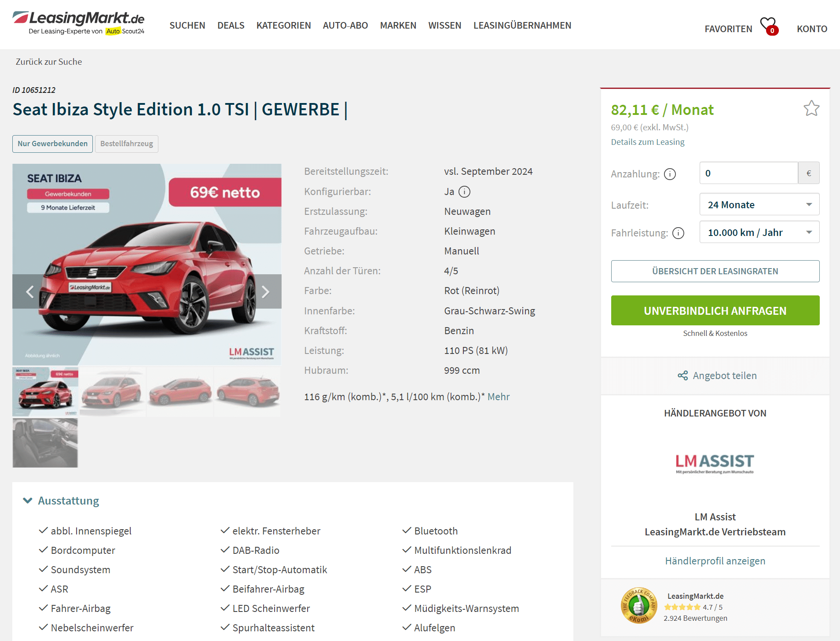Screen dimensions: 840x641
Task: Mark offer as favorite with star icon
Action: click(811, 108)
